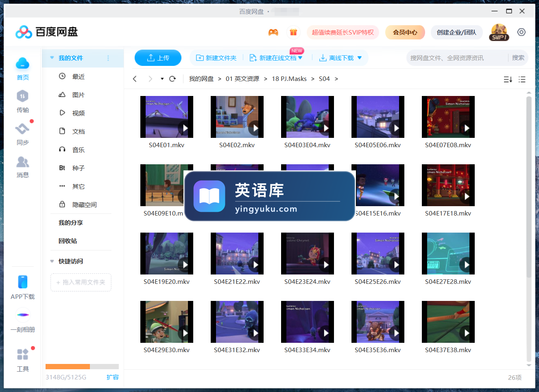Open the settings hexagon icon
Screen dimensions: 539x392
522,32
